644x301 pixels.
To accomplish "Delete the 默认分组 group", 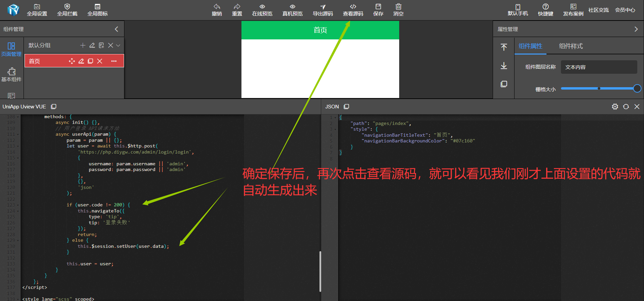I will [x=111, y=45].
